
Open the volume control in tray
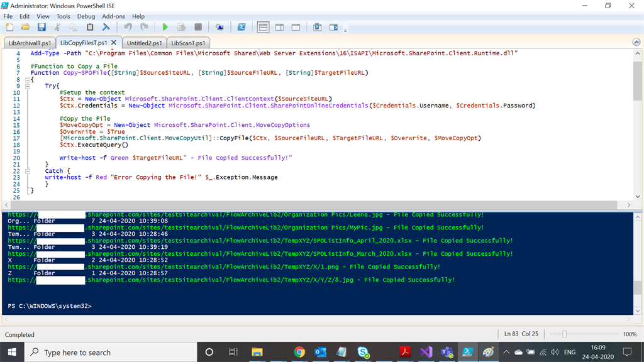[555, 352]
